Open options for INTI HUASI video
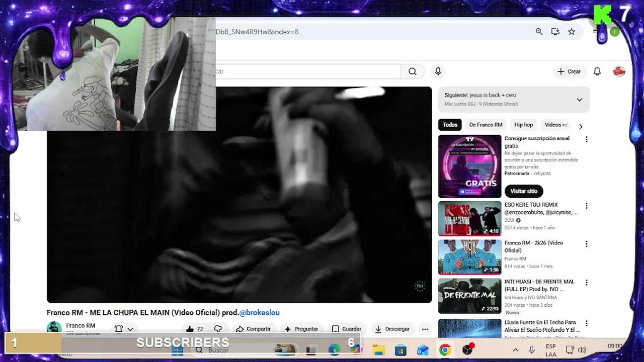 (x=586, y=283)
